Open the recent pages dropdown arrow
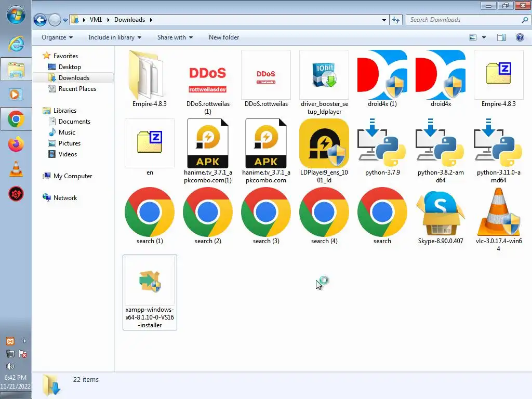This screenshot has height=399, width=532. [65, 20]
